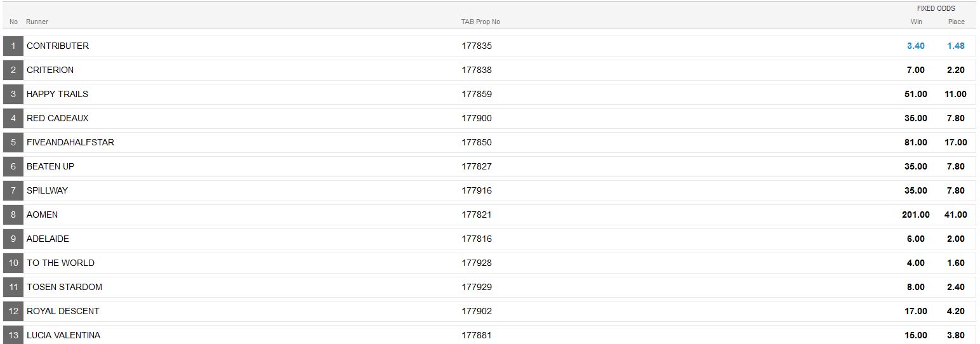Click the runner name ROYAL DESCENT
This screenshot has height=344, width=980.
tap(63, 311)
